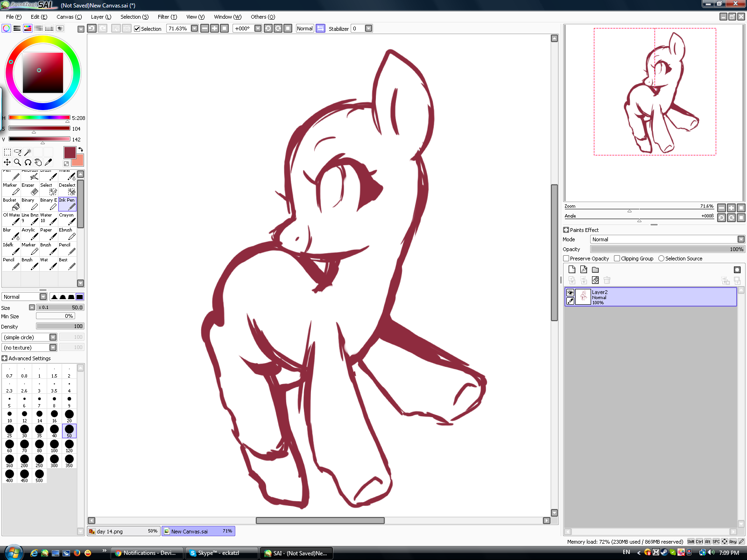
Task: Toggle the Selection checkbox in toolbar
Action: (137, 28)
